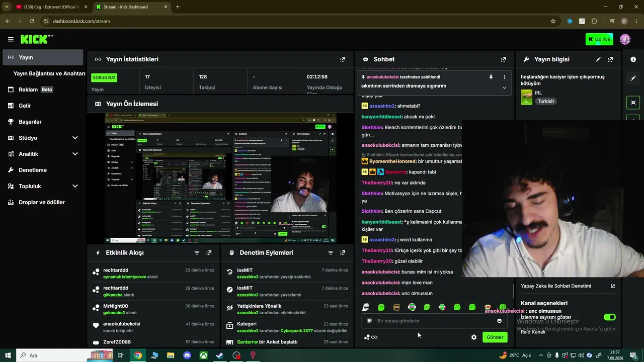Pop out Yapay Zeka ile Sohbet Denetimi
Image resolution: width=644 pixels, height=362 pixels.
613,286
